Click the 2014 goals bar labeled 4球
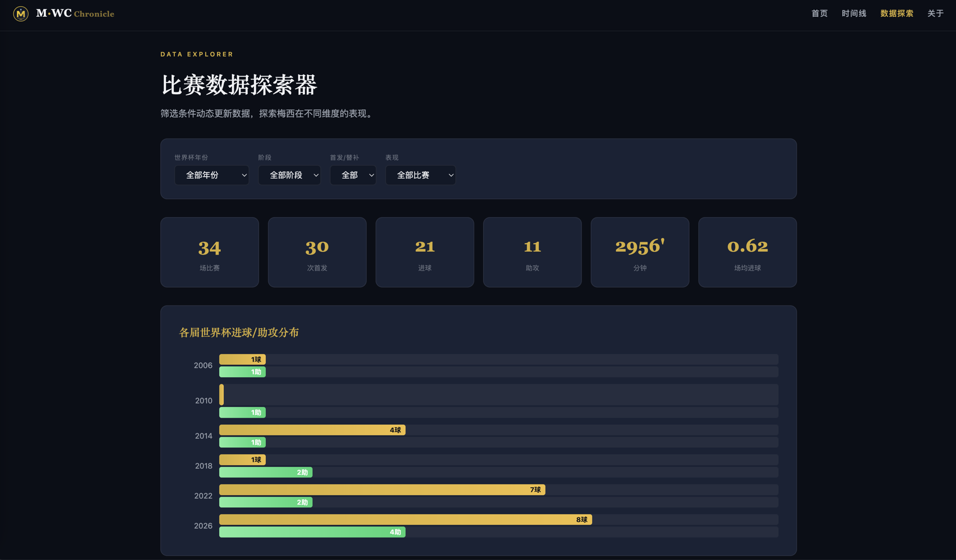Screen dimensions: 956x560 [x=312, y=430]
